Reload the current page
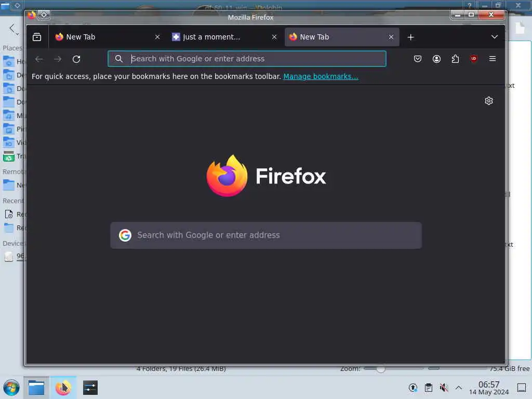This screenshot has height=399, width=532. [x=76, y=59]
